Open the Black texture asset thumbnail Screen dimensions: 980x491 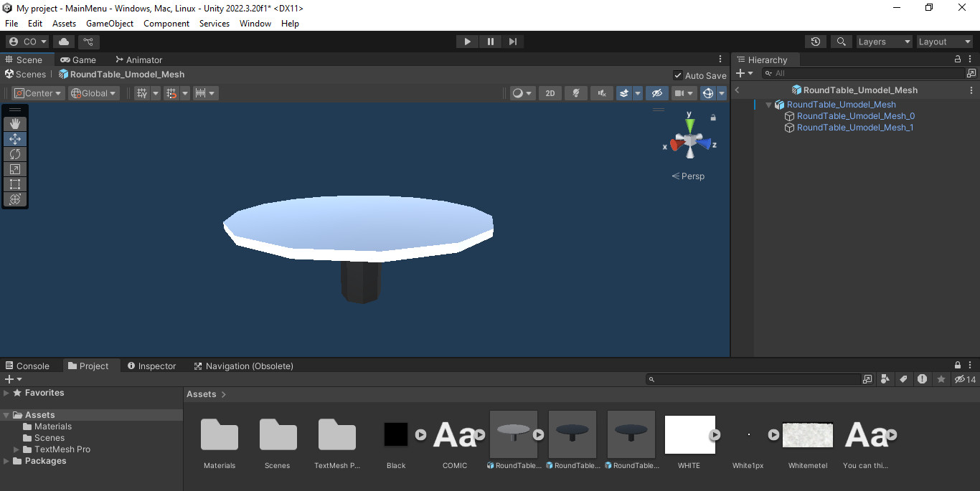395,434
